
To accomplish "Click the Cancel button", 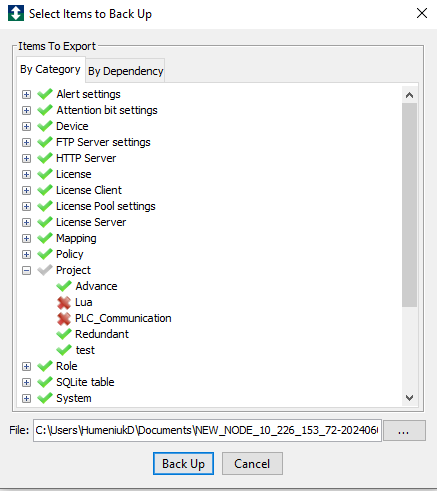I will point(252,464).
